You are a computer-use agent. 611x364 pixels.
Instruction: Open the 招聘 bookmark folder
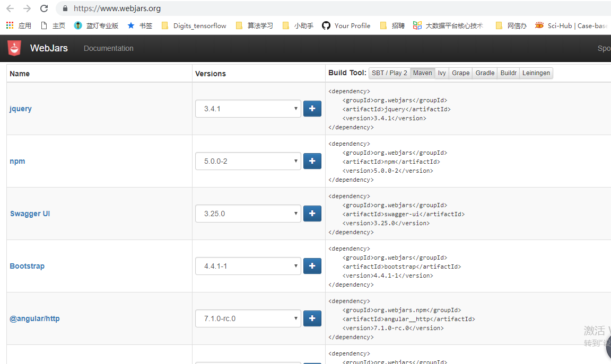pyautogui.click(x=392, y=25)
